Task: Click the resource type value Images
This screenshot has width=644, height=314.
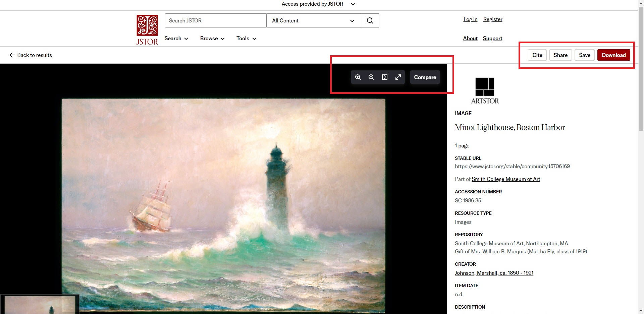Action: pos(463,222)
